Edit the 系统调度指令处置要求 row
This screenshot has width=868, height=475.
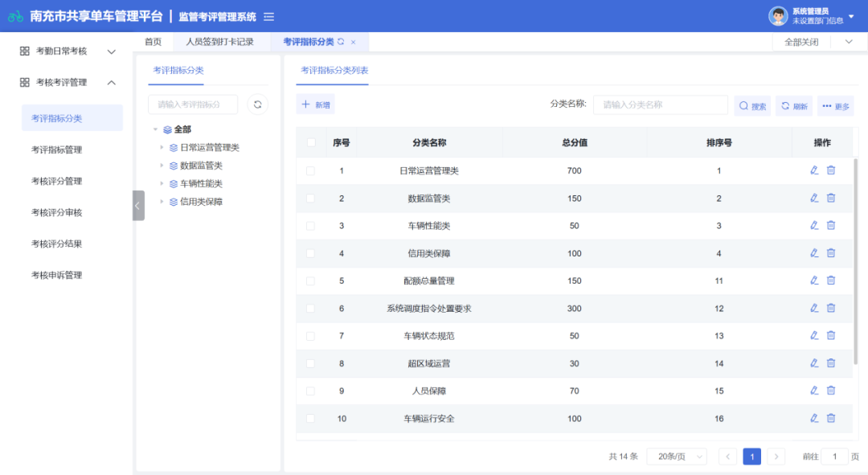coord(813,308)
